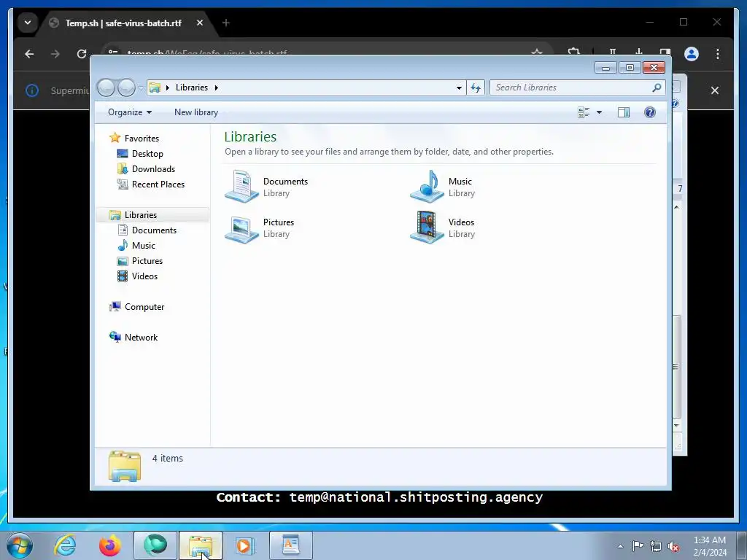This screenshot has width=747, height=560.
Task: Click the muted volume tray icon
Action: (673, 546)
